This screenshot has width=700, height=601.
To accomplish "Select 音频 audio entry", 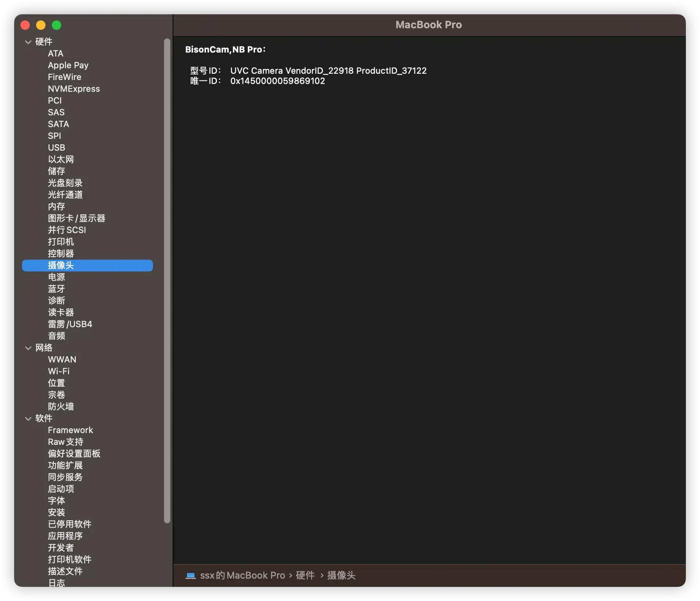I will pos(57,336).
